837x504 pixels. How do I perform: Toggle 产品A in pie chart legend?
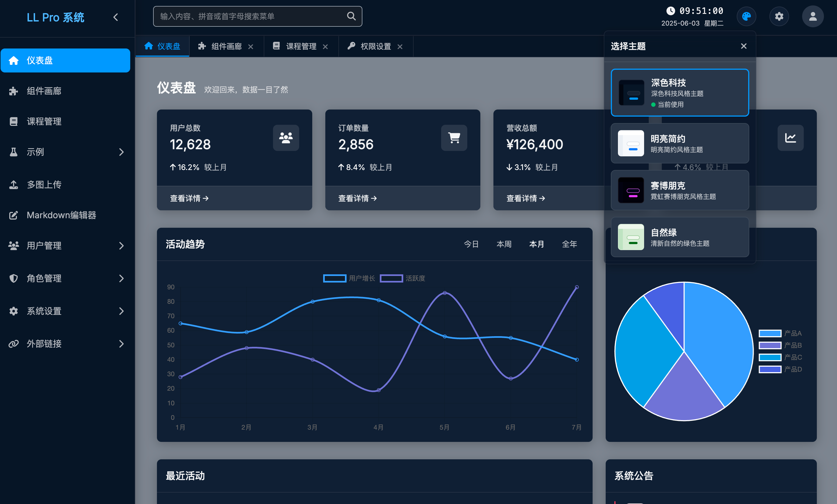[780, 333]
